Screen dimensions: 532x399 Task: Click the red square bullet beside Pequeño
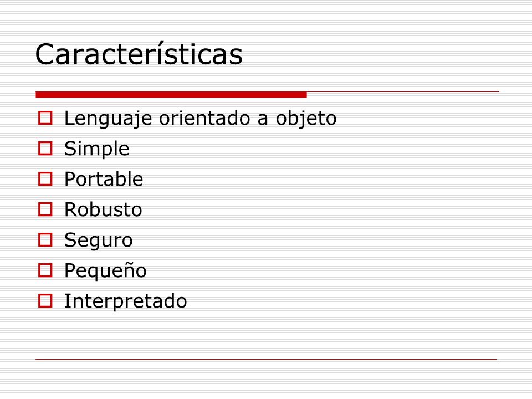[x=45, y=270]
